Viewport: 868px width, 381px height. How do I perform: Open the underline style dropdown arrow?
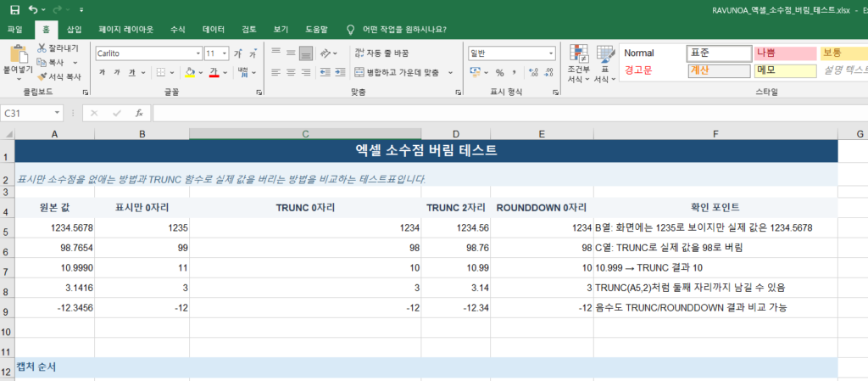(x=142, y=72)
